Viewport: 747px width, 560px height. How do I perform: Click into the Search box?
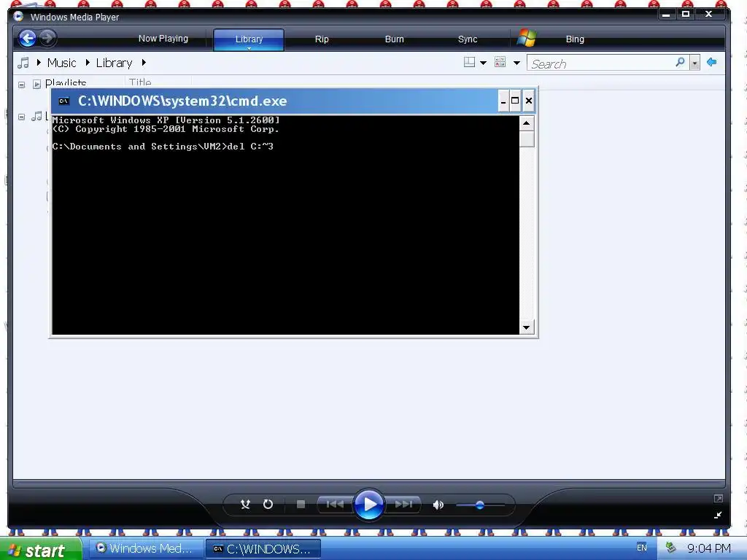click(600, 63)
